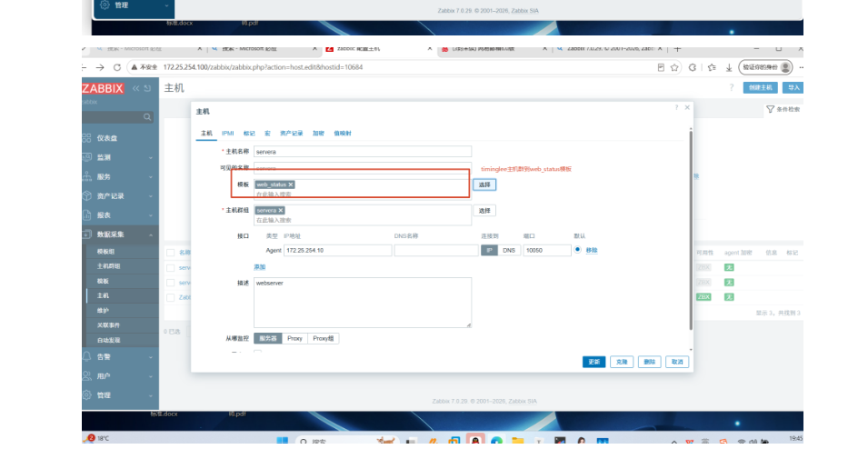Click the page help question mark near 创建主机
Viewport: 868px width, 459px height.
click(x=732, y=87)
